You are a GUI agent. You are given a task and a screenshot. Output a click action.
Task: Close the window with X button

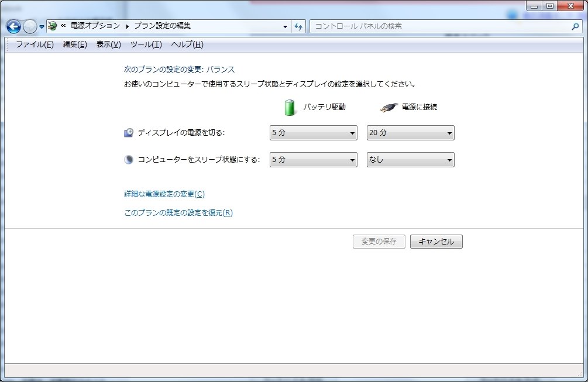click(571, 6)
